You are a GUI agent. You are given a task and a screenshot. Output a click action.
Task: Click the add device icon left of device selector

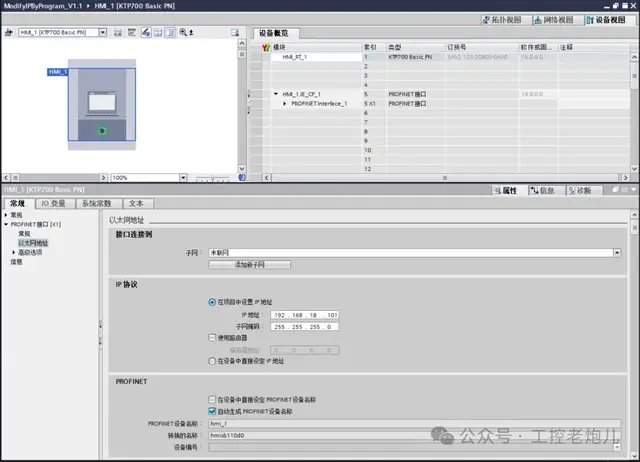(x=9, y=32)
